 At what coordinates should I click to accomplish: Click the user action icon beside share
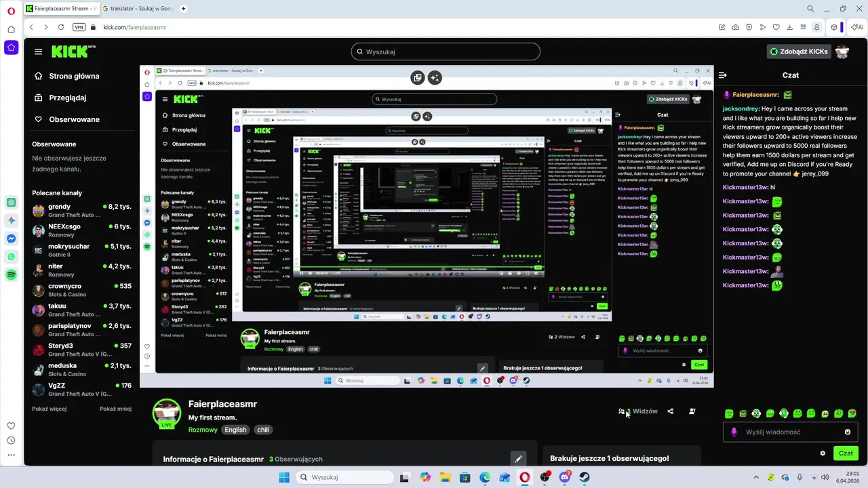pyautogui.click(x=692, y=411)
